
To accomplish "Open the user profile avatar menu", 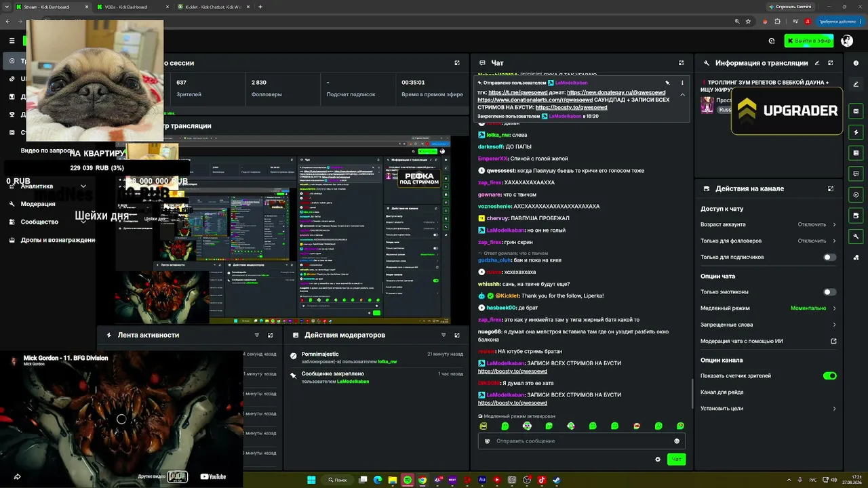I will (847, 41).
